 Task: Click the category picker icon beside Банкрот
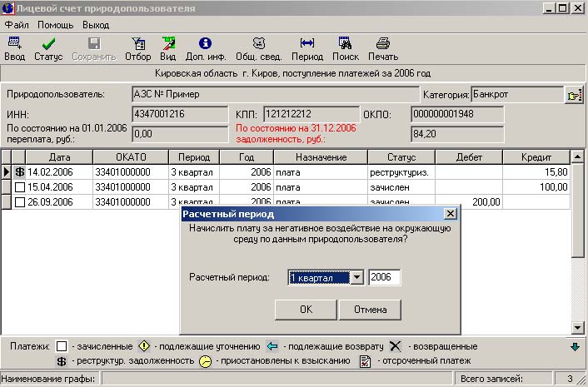pyautogui.click(x=573, y=96)
